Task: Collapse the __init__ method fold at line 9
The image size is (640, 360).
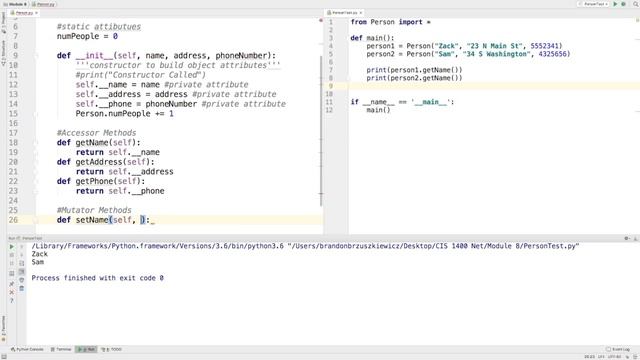Action: (36, 56)
